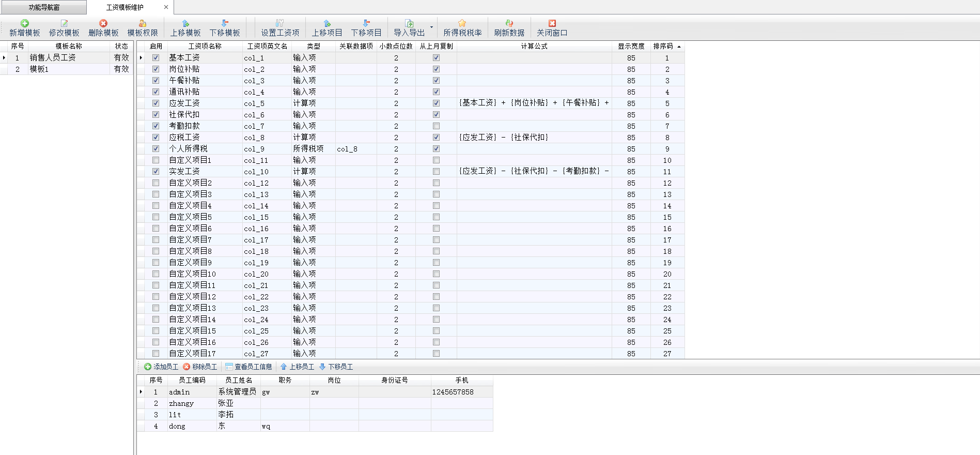Click the 排序码 column sort arrow
The image size is (980, 455).
pyautogui.click(x=679, y=47)
